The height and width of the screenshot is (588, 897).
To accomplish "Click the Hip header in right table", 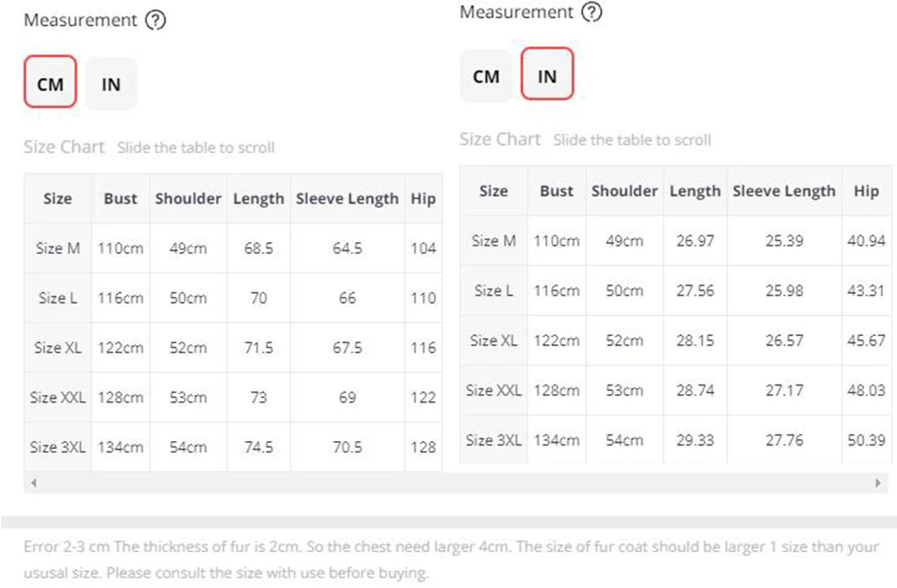I will tap(866, 191).
